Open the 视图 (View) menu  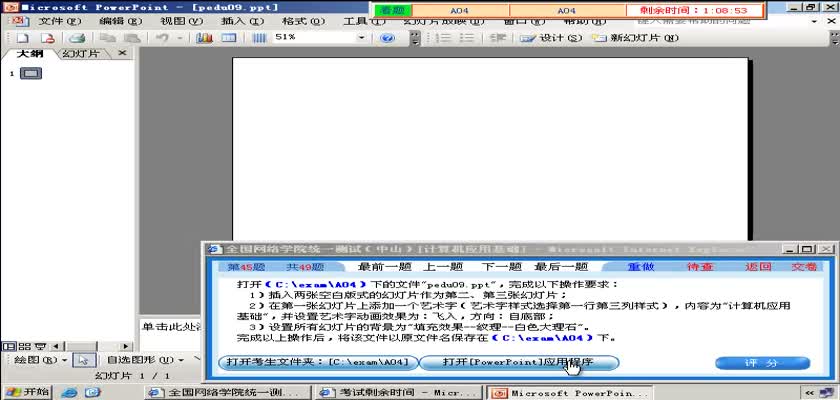pyautogui.click(x=182, y=21)
